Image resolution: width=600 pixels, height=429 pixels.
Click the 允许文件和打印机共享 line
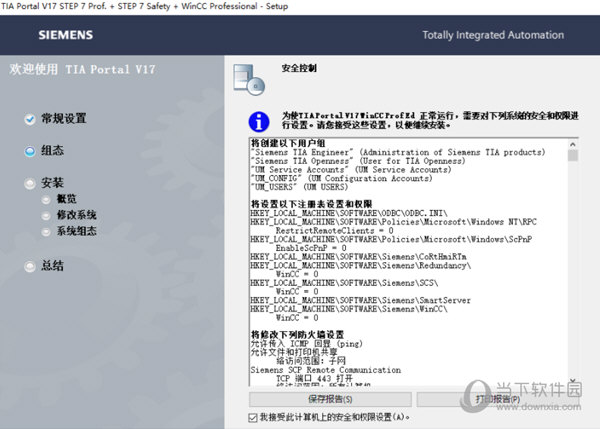[294, 352]
